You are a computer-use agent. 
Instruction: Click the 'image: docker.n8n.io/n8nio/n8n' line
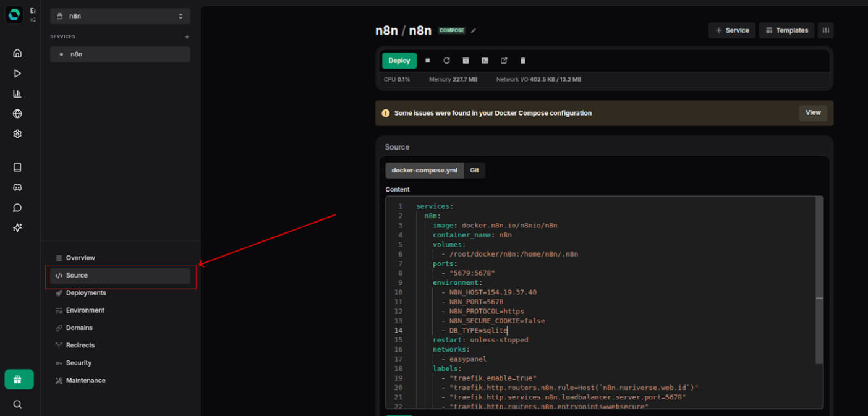[x=495, y=226]
